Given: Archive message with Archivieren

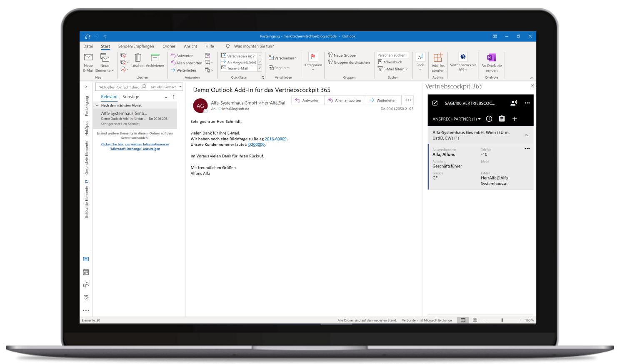Looking at the screenshot, I should click(x=155, y=60).
